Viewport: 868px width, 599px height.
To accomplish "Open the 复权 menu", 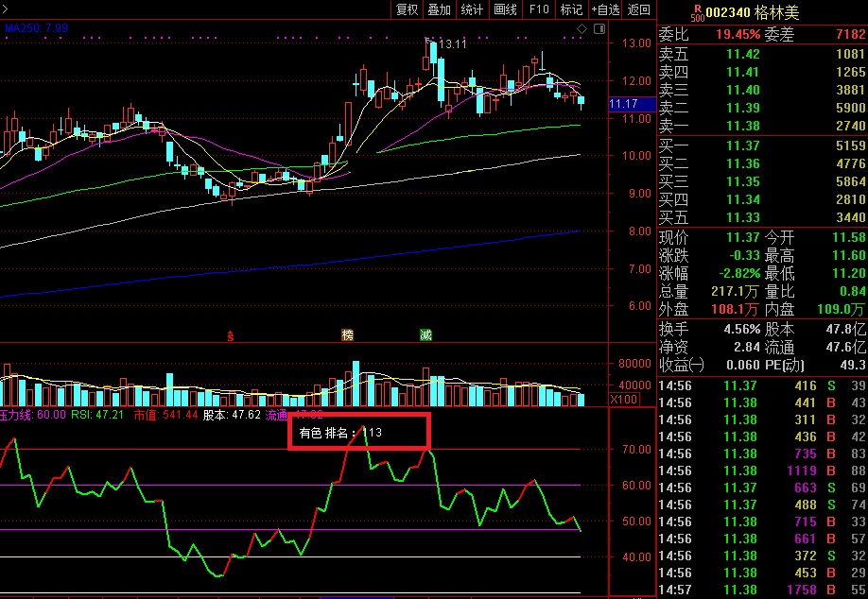I will click(x=407, y=9).
